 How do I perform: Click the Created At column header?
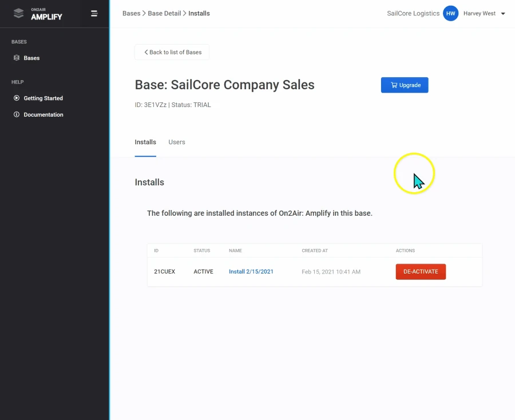[315, 251]
